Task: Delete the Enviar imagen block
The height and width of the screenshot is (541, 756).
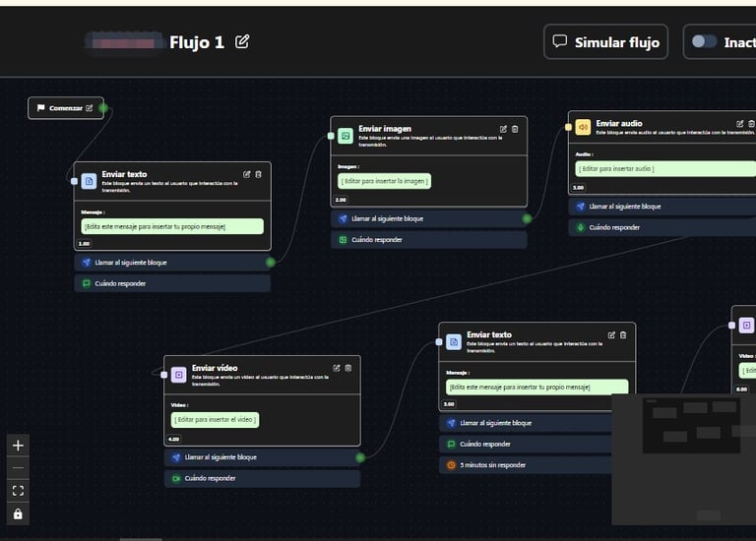Action: (x=515, y=129)
